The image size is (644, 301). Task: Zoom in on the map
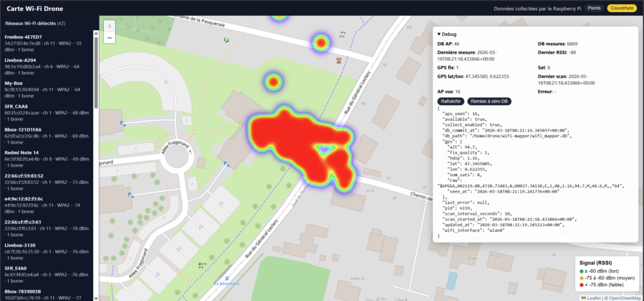pyautogui.click(x=109, y=26)
